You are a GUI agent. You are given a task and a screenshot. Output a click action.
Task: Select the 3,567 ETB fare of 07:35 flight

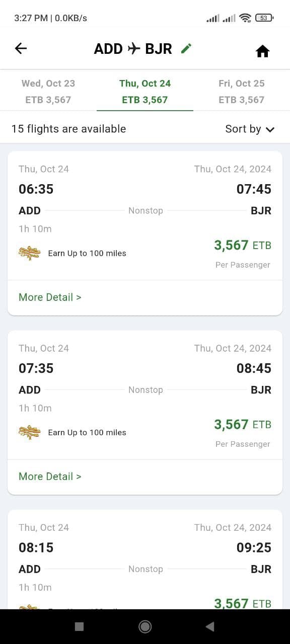pyautogui.click(x=243, y=425)
